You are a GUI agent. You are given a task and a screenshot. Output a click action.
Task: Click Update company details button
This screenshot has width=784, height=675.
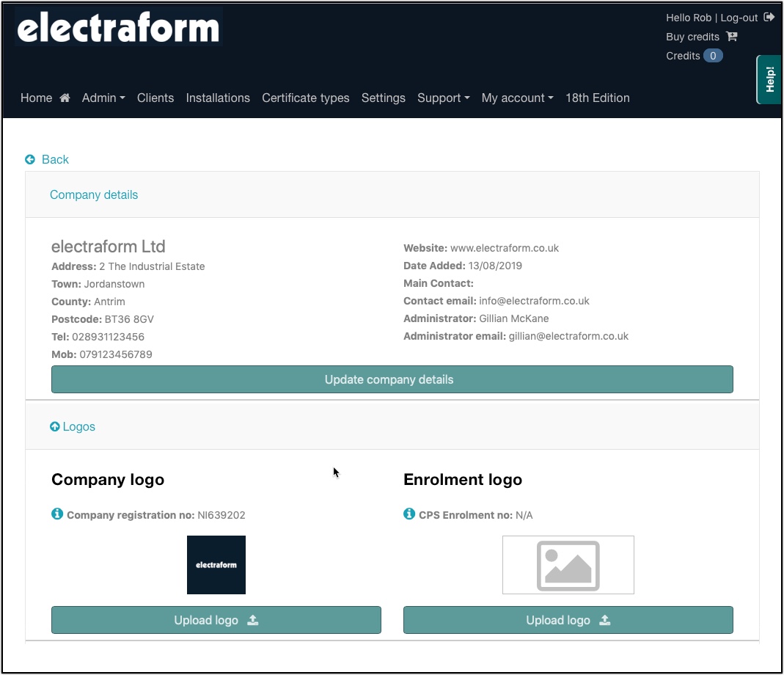click(x=392, y=379)
